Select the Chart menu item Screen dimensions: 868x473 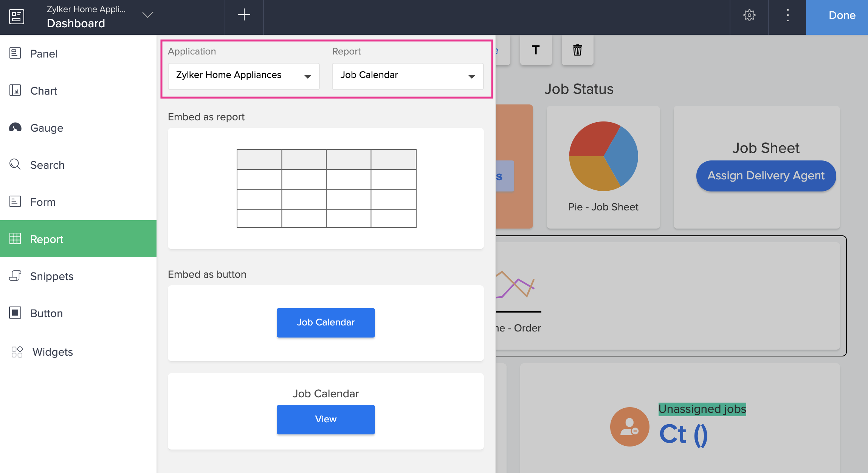[78, 90]
